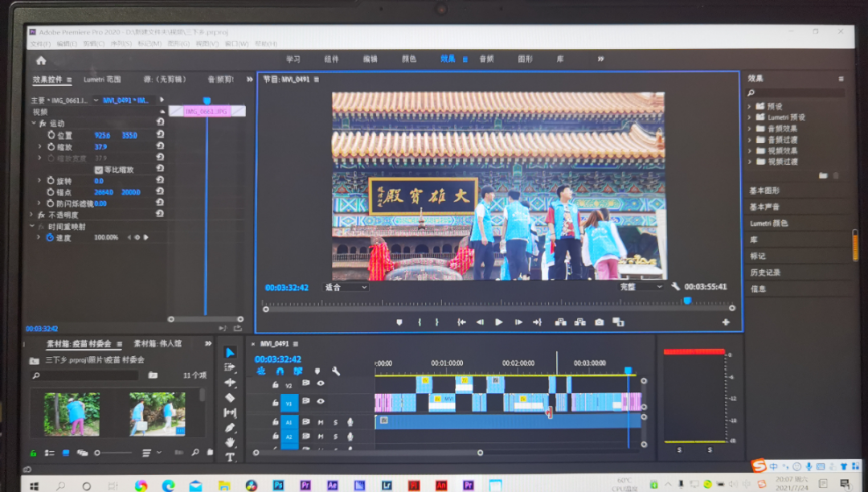Click the Program Monitor playhead on the scrub bar
This screenshot has width=868, height=492.
(x=686, y=301)
